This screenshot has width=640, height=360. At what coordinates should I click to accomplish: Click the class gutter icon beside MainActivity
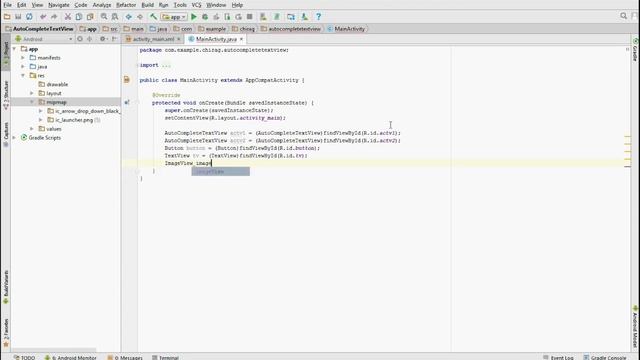click(x=127, y=80)
